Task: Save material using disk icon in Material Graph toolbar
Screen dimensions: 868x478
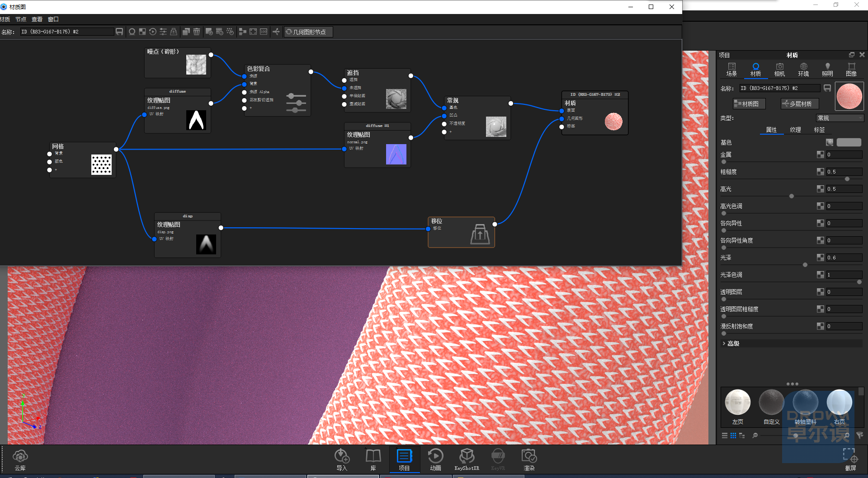Action: click(x=119, y=32)
